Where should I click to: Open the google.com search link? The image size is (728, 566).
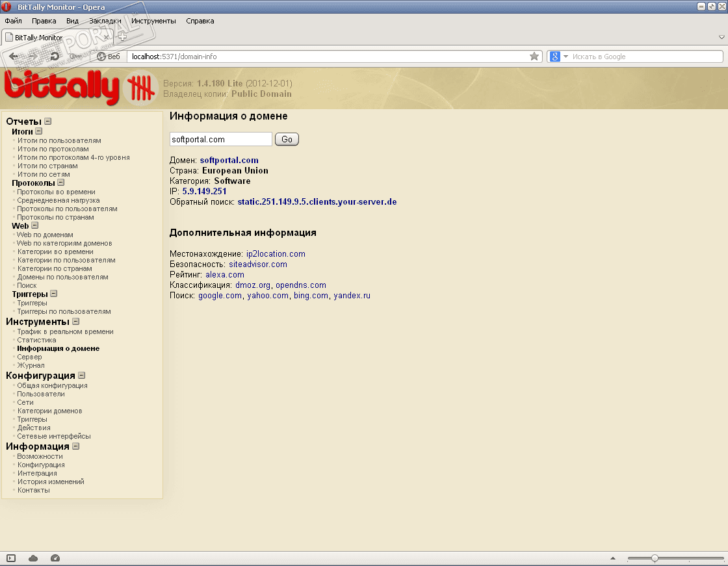tap(220, 296)
